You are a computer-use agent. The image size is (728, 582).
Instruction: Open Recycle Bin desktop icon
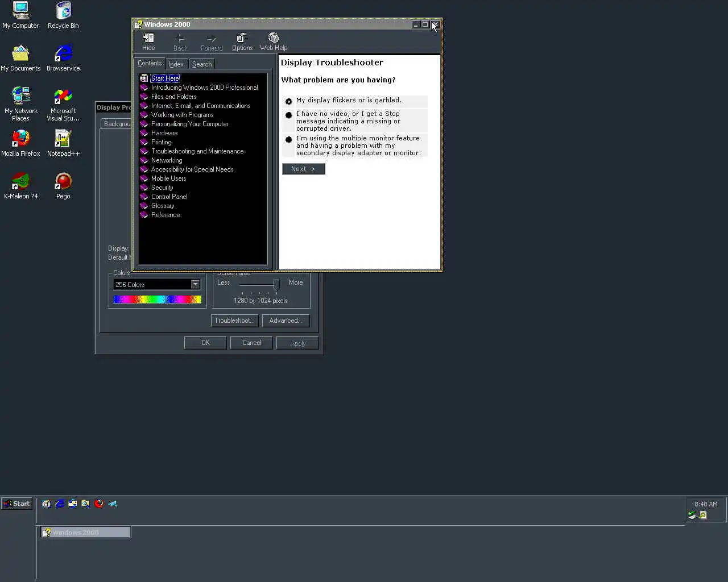coord(63,15)
